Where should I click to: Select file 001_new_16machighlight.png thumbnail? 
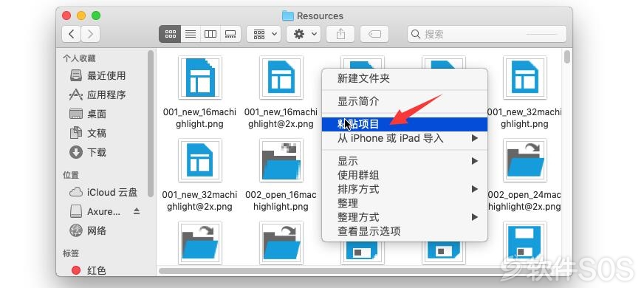pos(200,78)
